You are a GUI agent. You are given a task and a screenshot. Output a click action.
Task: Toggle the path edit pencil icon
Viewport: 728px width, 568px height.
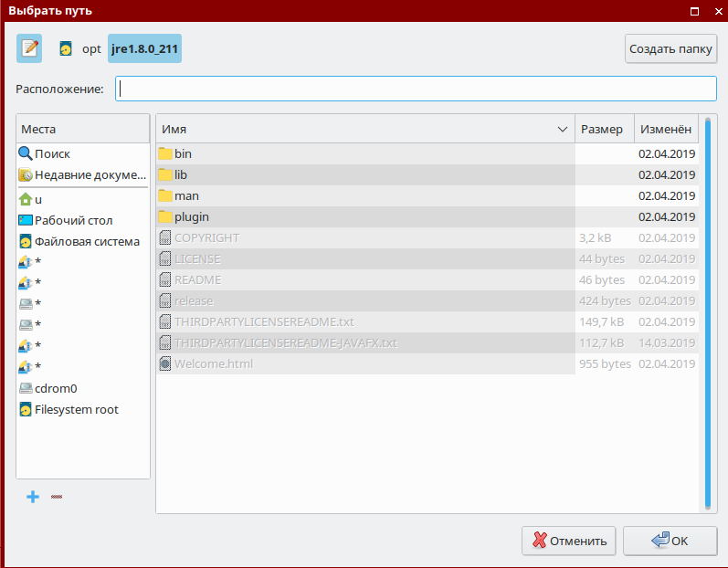[x=29, y=48]
